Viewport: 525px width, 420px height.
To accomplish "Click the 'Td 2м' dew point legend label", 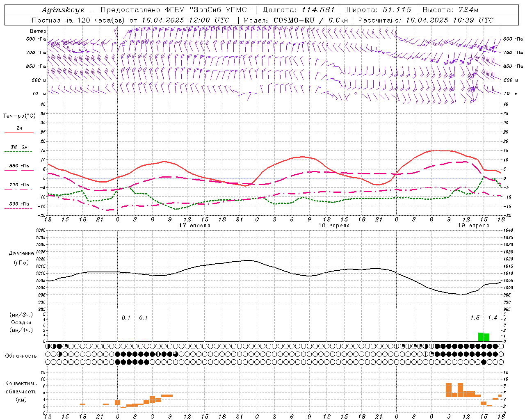I will tap(19, 147).
